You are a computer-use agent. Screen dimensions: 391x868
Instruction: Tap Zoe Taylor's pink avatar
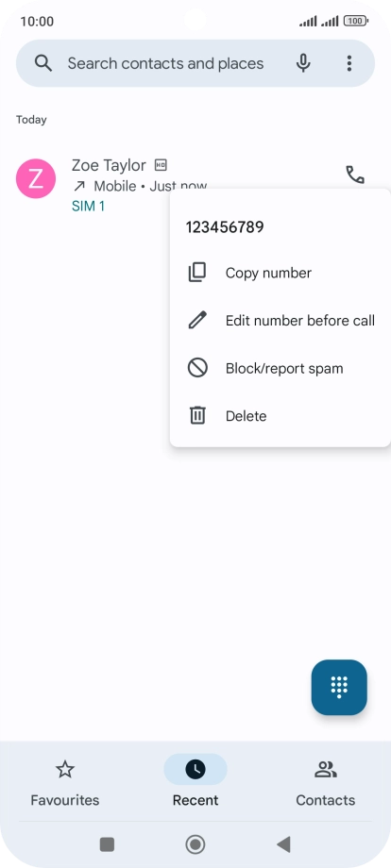[x=36, y=178]
